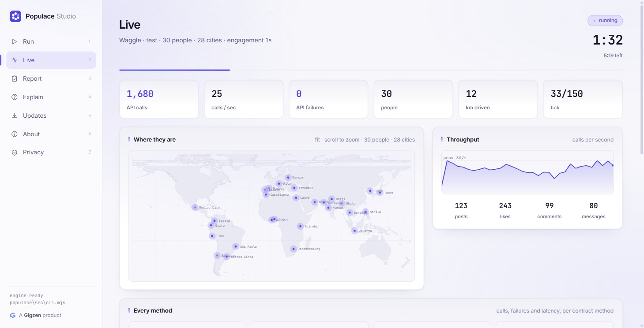The height and width of the screenshot is (328, 644).
Task: Click the 1:32 elapsed timer
Action: [607, 40]
